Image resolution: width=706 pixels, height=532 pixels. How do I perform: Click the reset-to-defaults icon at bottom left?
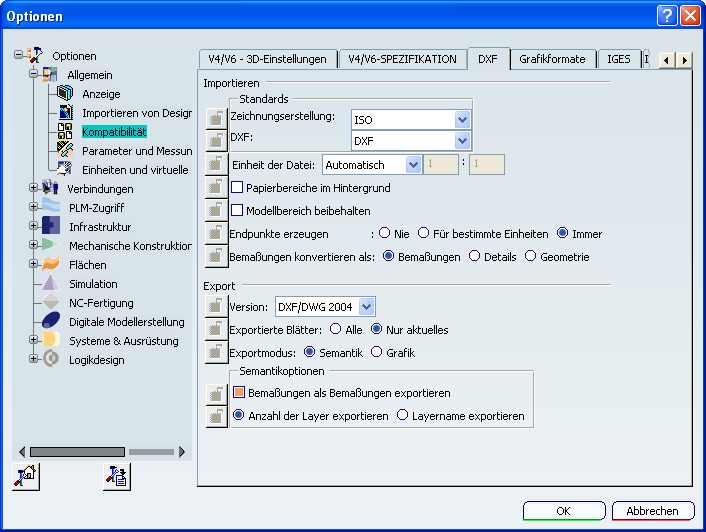[25, 477]
